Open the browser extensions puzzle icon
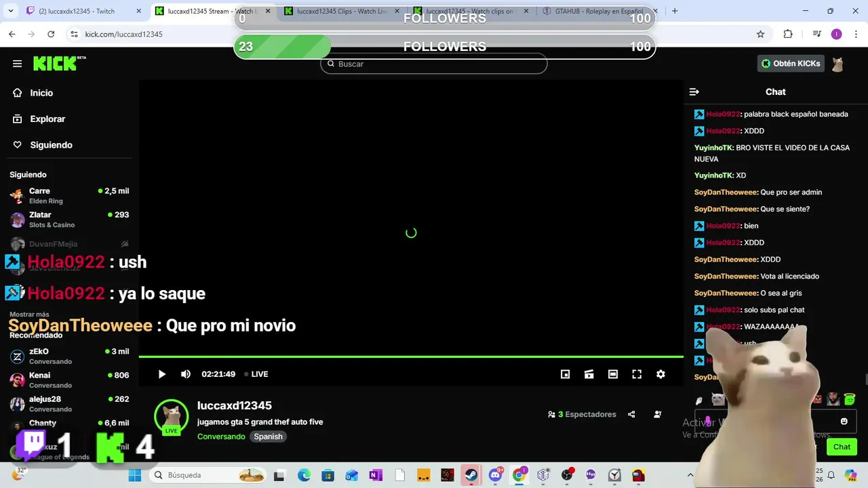The image size is (868, 488). point(788,34)
